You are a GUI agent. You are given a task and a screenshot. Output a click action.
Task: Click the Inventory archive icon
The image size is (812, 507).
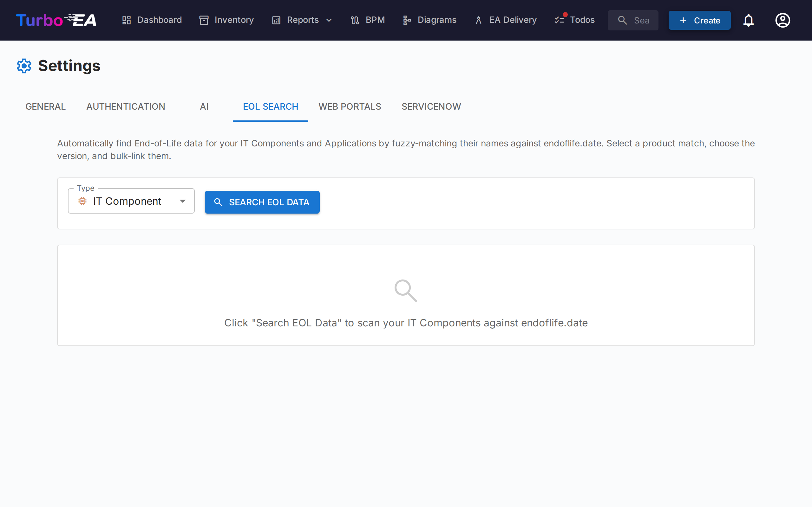204,20
